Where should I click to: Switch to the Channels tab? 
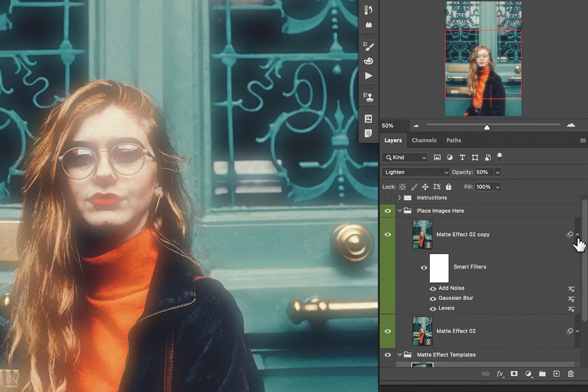424,140
